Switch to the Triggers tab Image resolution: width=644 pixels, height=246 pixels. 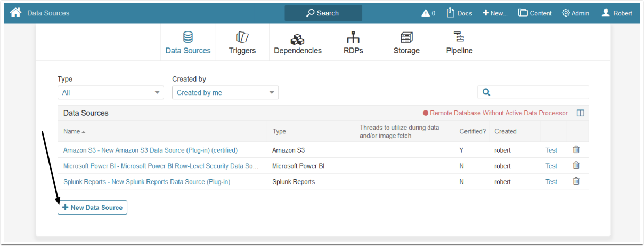point(242,43)
